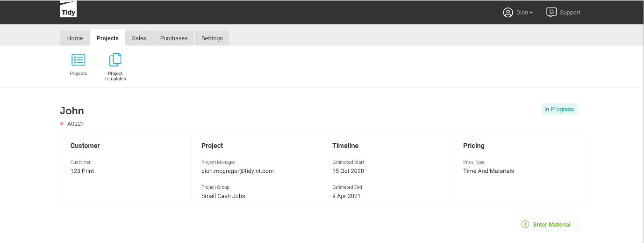The height and width of the screenshot is (243, 644).
Task: Open the Sales tab
Action: coord(139,38)
